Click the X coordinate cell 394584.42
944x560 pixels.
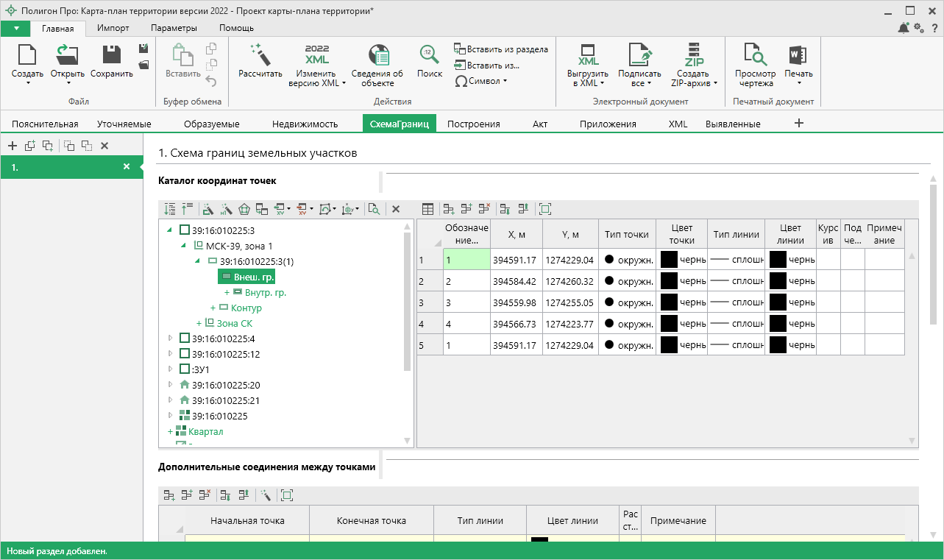click(516, 281)
